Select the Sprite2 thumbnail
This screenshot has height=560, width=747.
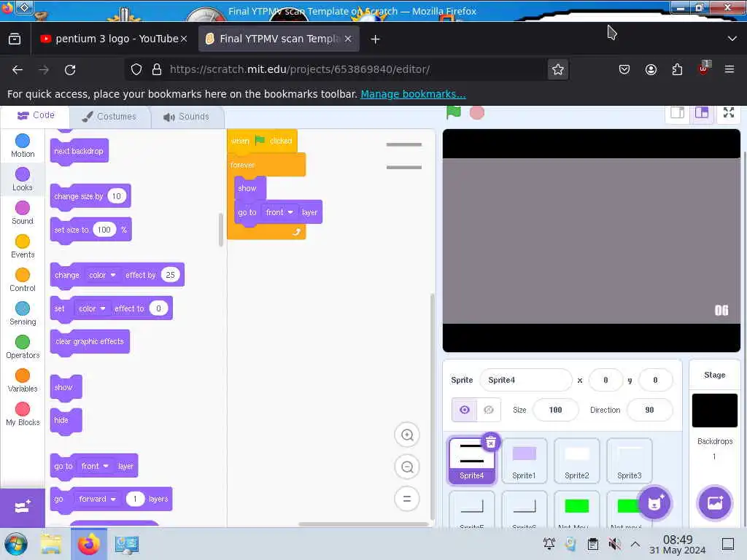(x=576, y=461)
